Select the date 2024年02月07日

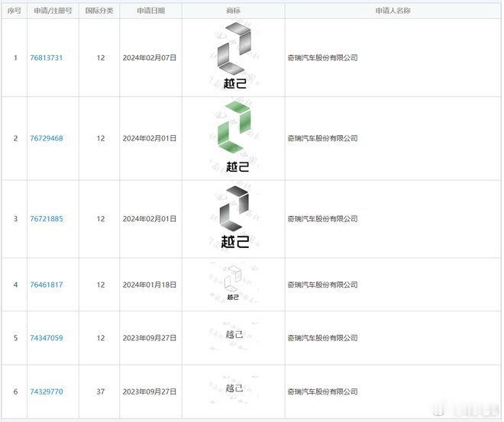150,58
